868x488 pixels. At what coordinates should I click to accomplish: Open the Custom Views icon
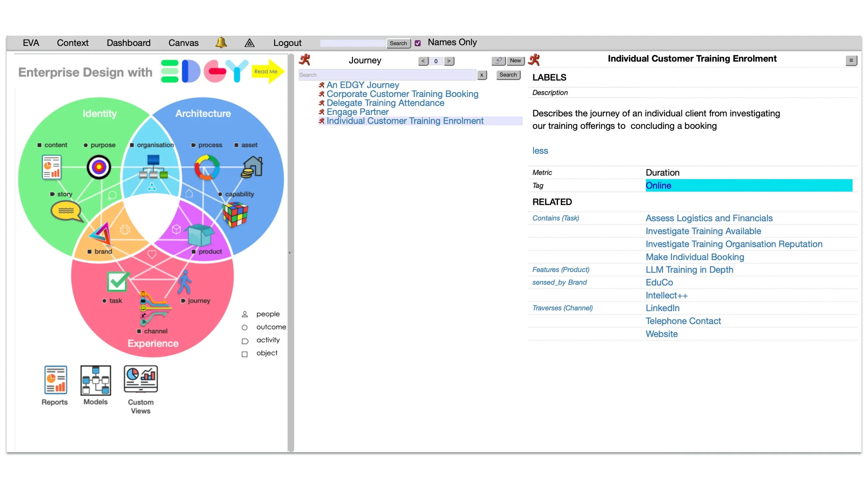(141, 379)
